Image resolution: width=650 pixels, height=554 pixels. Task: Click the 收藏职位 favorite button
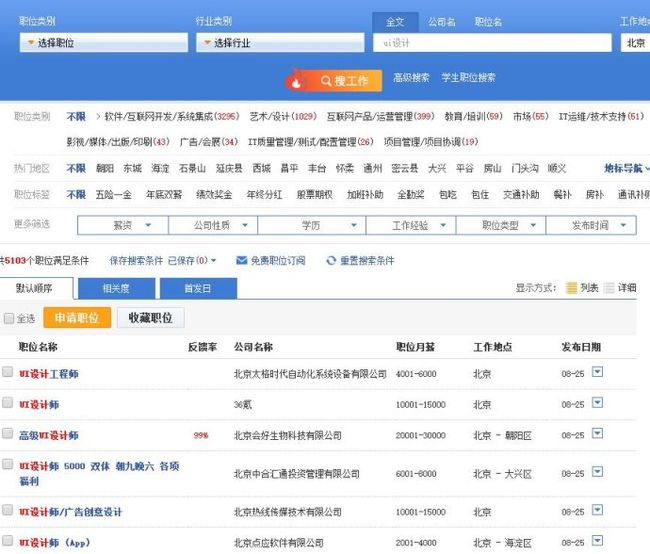coord(150,318)
